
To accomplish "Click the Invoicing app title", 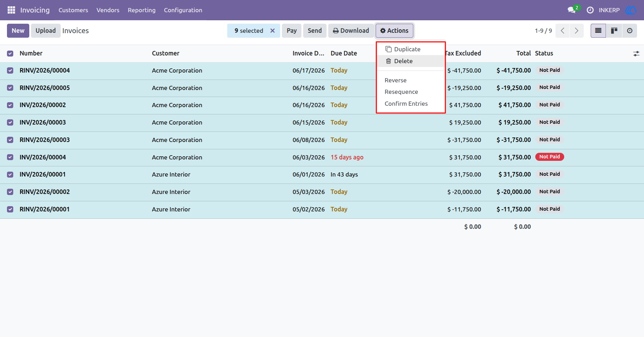I will (x=35, y=10).
